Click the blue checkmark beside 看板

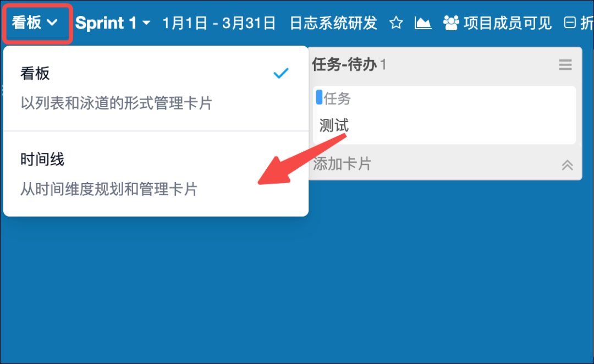tap(281, 73)
